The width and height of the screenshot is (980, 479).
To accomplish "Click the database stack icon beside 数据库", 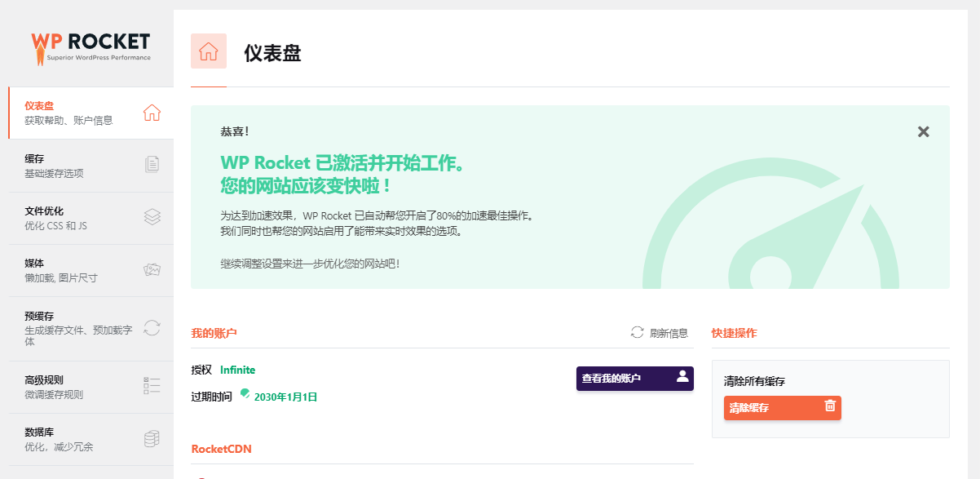I will pyautogui.click(x=152, y=439).
